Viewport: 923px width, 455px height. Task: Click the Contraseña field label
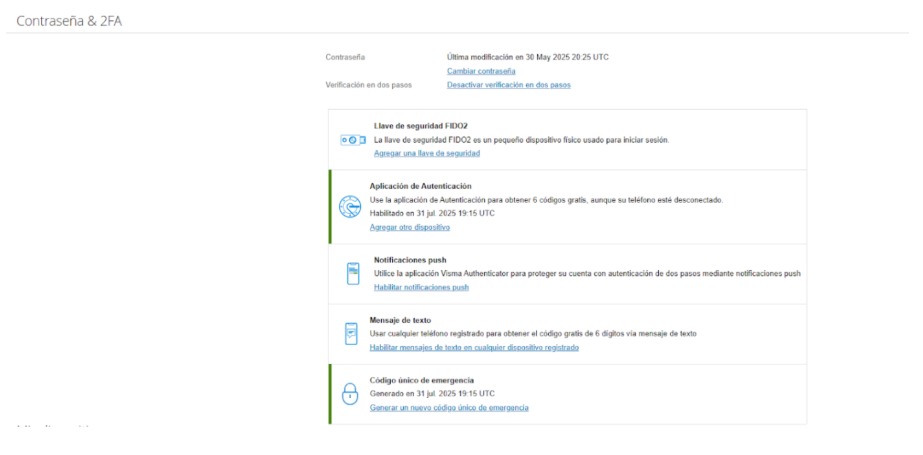click(345, 58)
